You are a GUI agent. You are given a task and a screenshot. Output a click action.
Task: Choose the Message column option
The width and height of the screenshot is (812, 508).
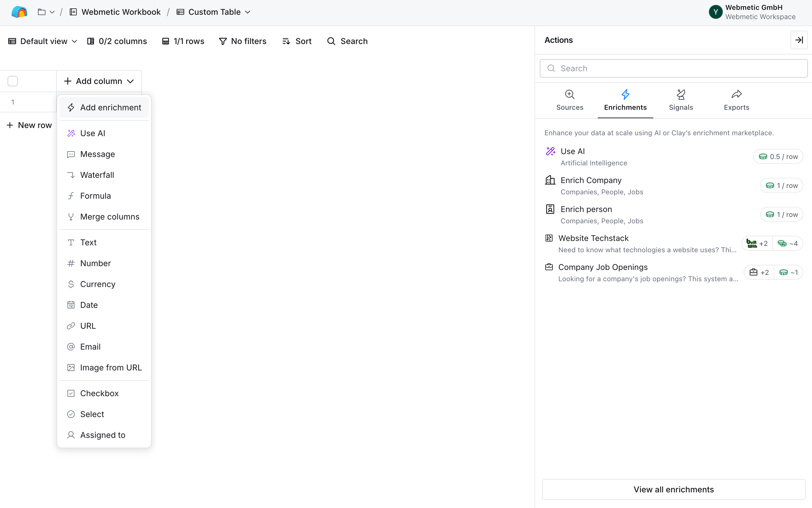pos(104,154)
